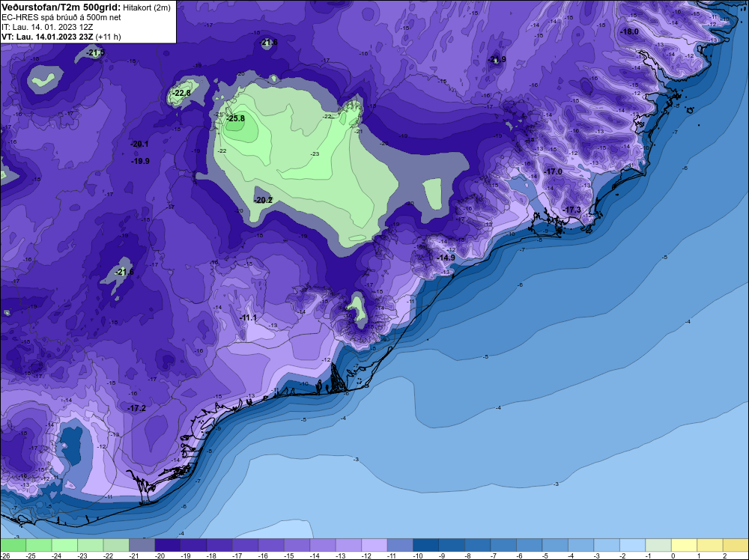Click the -21.9 temperature label
Viewport: 749px width, 560px height.
(497, 60)
